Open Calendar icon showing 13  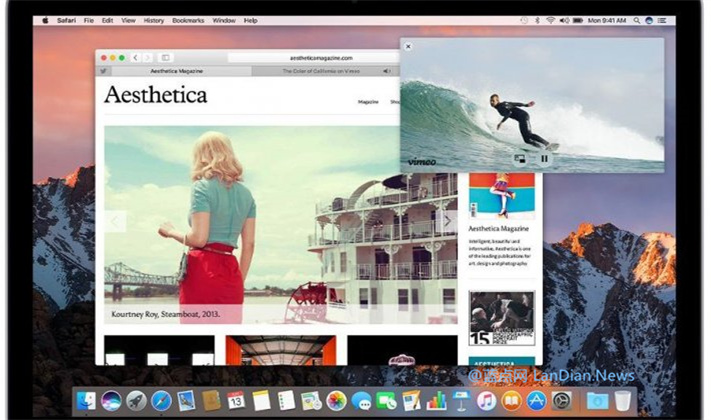[236, 400]
